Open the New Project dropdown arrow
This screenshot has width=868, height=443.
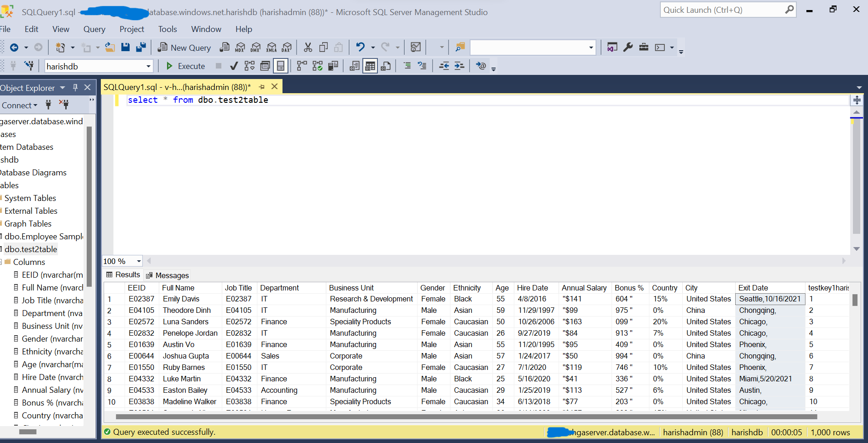72,47
